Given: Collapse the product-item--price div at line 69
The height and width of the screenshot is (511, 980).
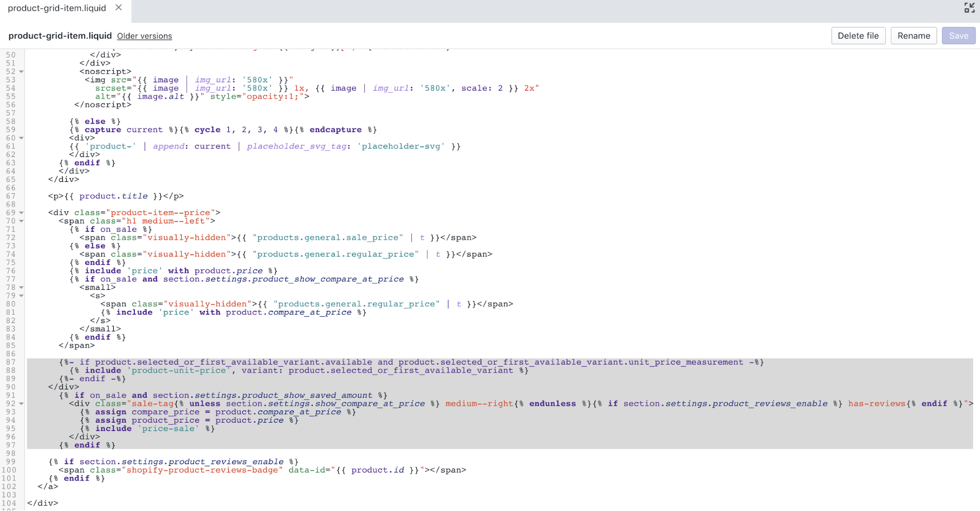Looking at the screenshot, I should (22, 213).
